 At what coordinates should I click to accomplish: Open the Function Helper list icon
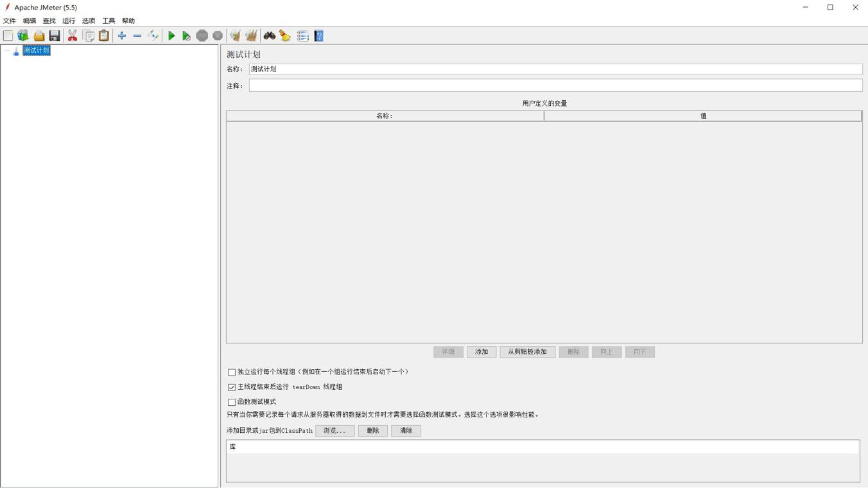[303, 36]
